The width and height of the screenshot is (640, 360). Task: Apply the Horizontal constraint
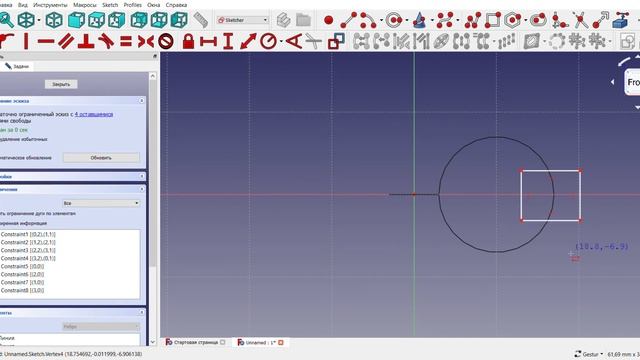click(x=46, y=41)
